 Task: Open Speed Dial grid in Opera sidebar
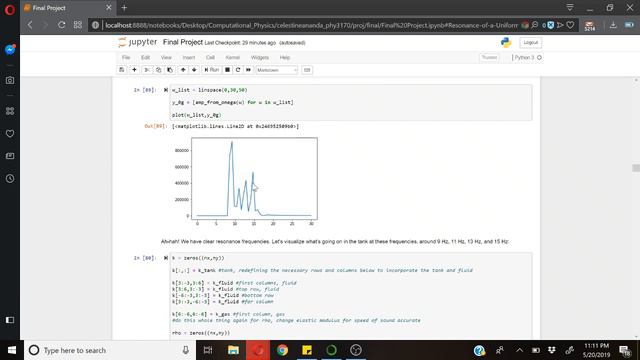(x=10, y=111)
